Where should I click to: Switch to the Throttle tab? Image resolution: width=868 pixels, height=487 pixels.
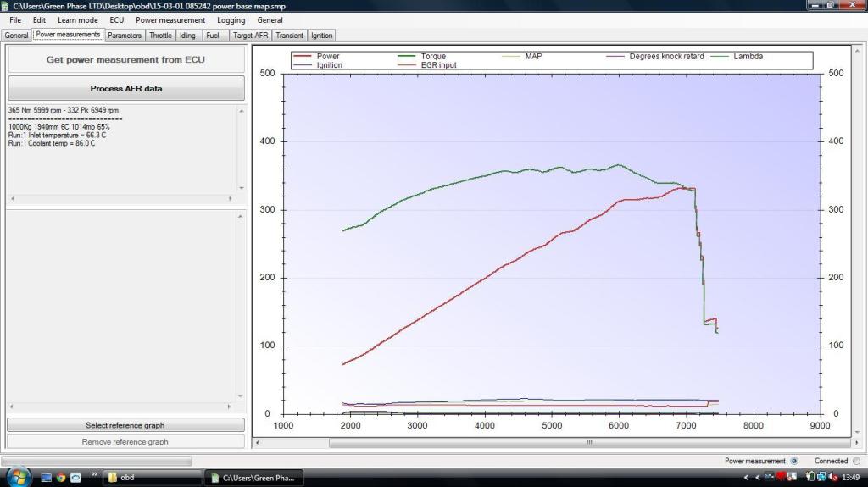pyautogui.click(x=160, y=36)
